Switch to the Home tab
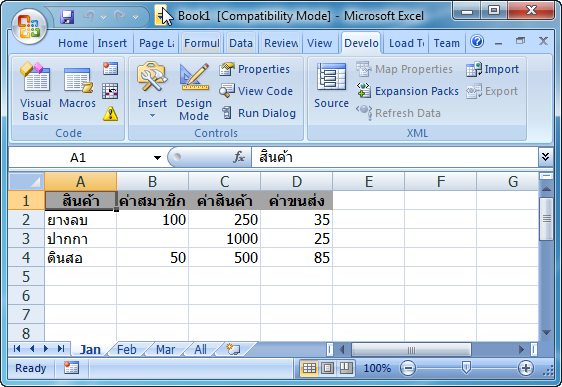Image resolution: width=562 pixels, height=387 pixels. coord(73,43)
